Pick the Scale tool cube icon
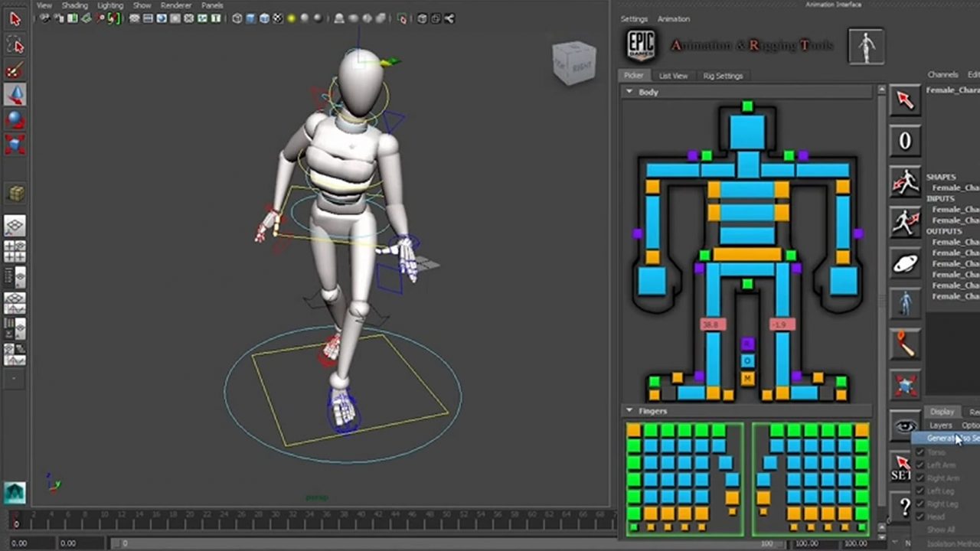This screenshot has height=551, width=980. [x=15, y=143]
